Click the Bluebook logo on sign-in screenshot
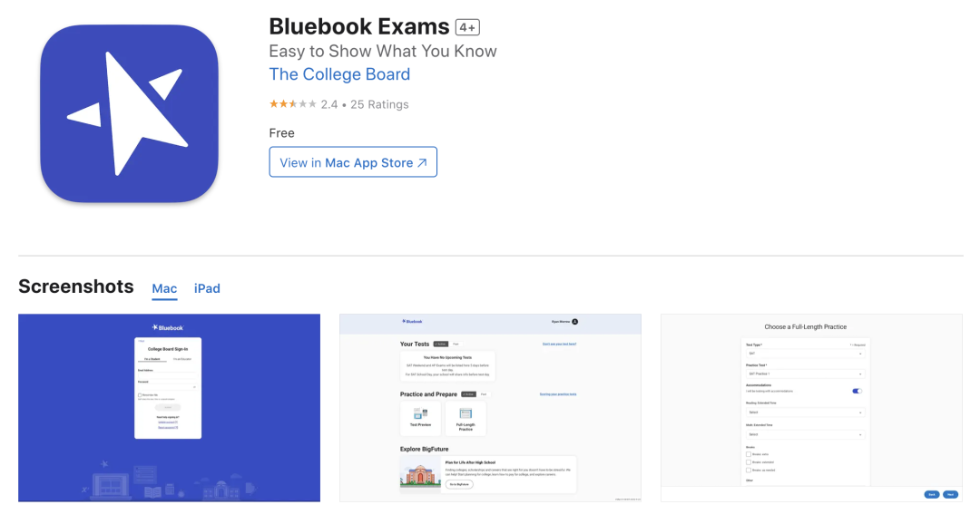This screenshot has width=980, height=524. (168, 327)
